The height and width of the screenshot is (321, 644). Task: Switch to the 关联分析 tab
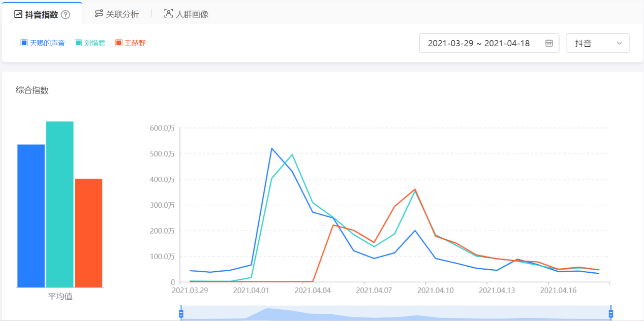(x=122, y=14)
